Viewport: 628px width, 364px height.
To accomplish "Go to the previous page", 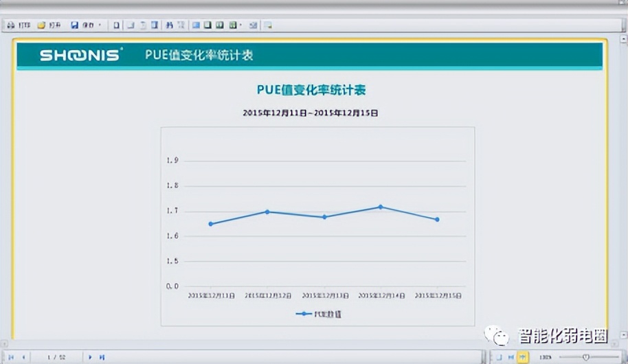I will pyautogui.click(x=23, y=357).
